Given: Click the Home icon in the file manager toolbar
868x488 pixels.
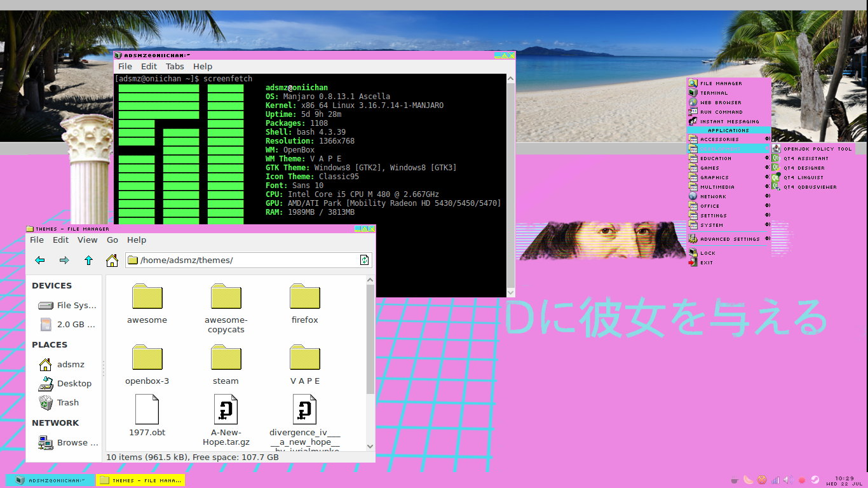Looking at the screenshot, I should [112, 260].
